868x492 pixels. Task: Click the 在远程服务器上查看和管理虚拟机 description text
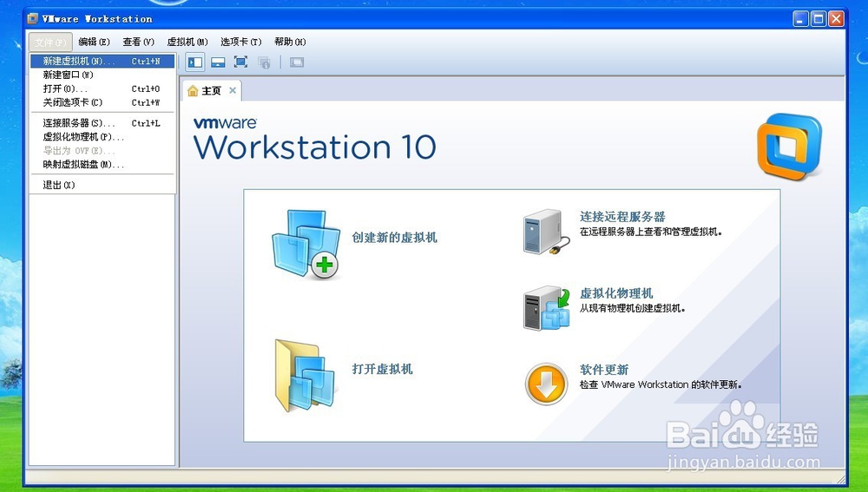pyautogui.click(x=651, y=233)
